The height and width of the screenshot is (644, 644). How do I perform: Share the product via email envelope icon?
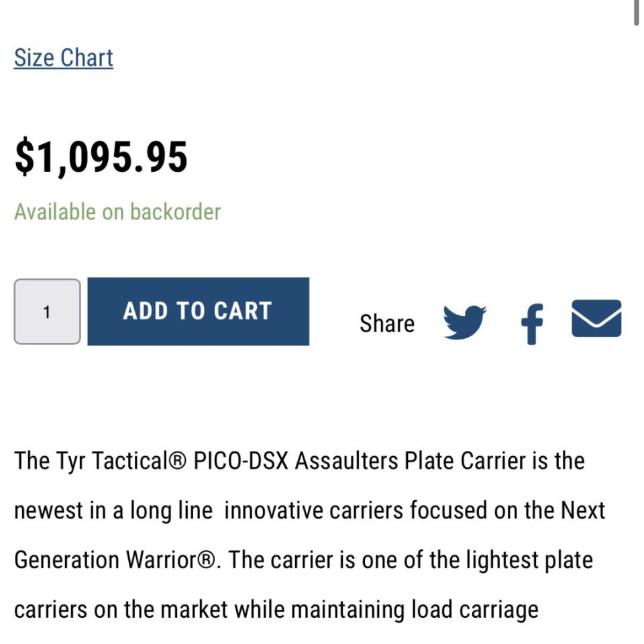pos(597,319)
